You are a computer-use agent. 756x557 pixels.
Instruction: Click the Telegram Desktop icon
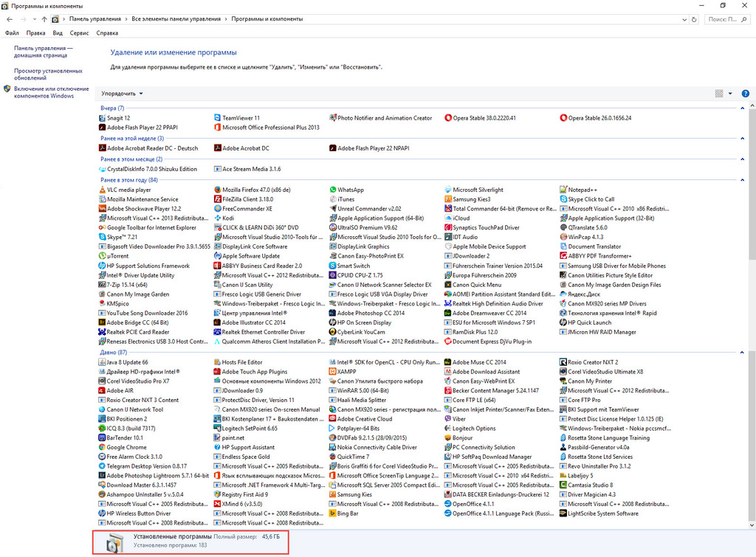coord(102,466)
